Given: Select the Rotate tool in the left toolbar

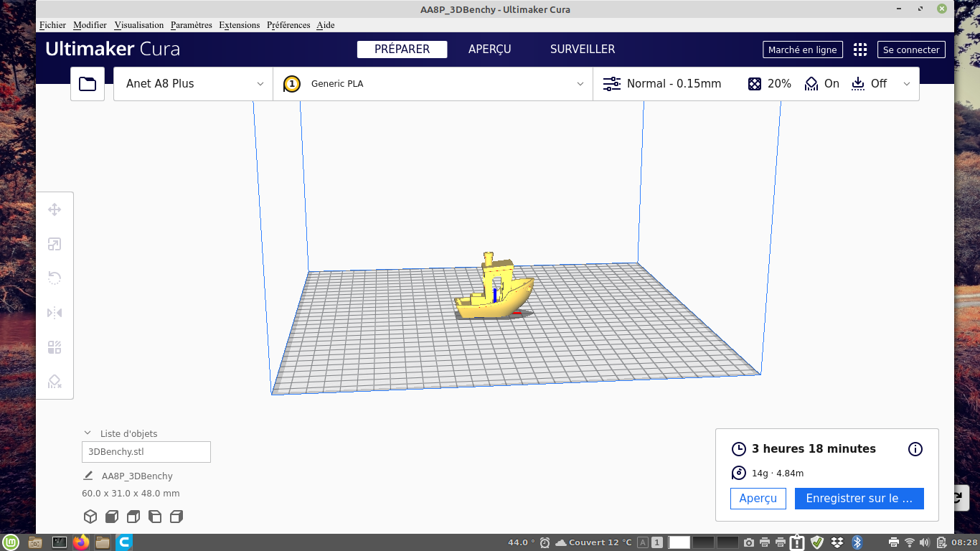Looking at the screenshot, I should click(55, 278).
